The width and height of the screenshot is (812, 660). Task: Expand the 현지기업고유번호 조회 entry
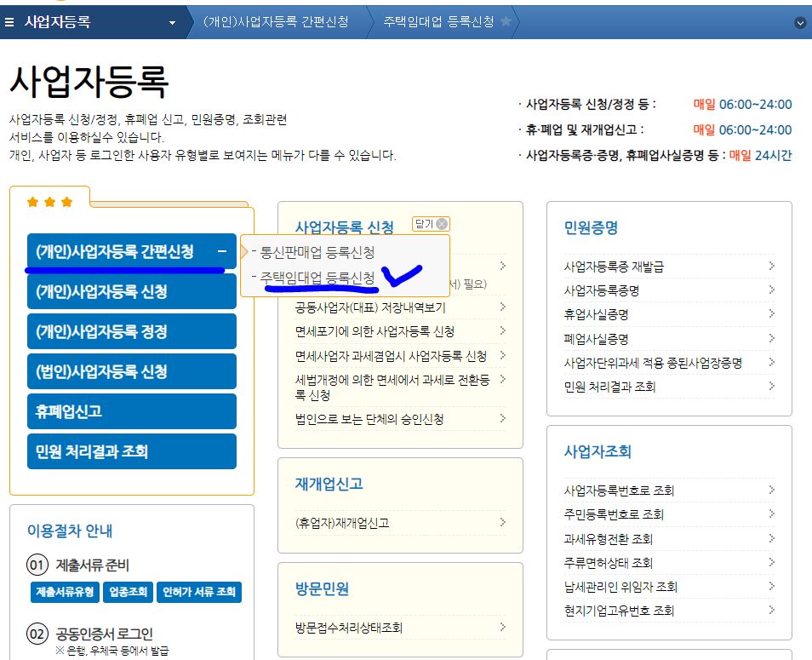[x=773, y=610]
